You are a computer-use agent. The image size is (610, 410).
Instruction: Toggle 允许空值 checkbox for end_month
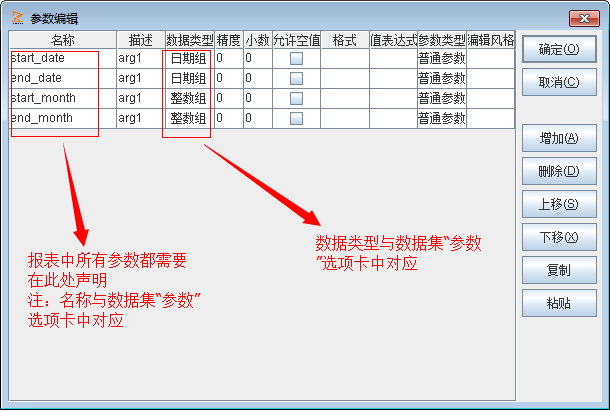[296, 118]
